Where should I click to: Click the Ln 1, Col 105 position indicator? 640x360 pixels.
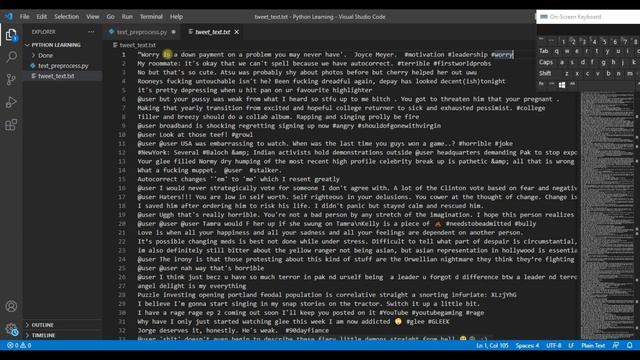click(x=492, y=345)
